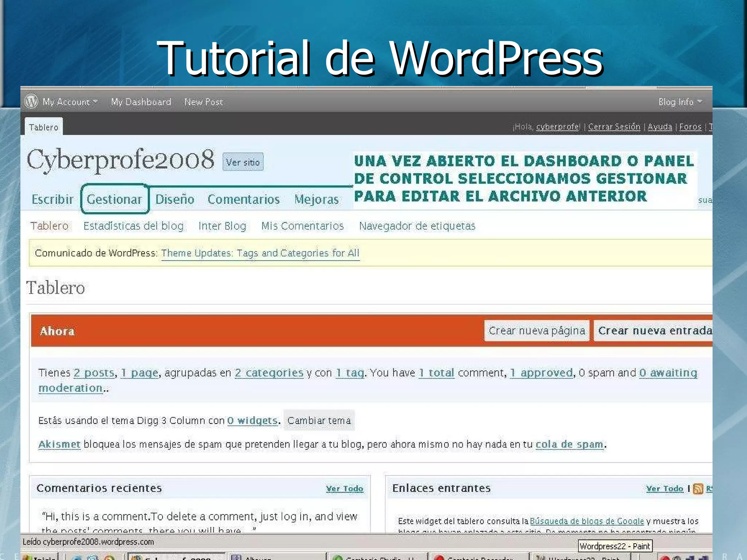
Task: Open the Escribir menu
Action: [53, 199]
